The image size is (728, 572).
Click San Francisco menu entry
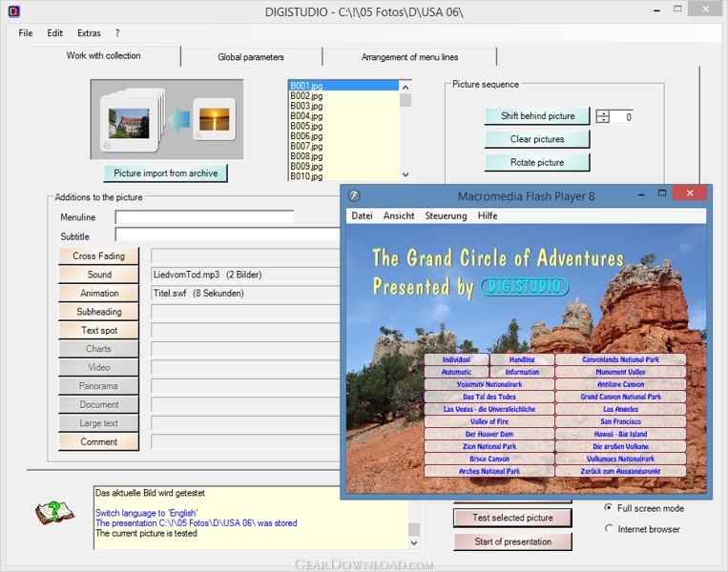(x=621, y=421)
